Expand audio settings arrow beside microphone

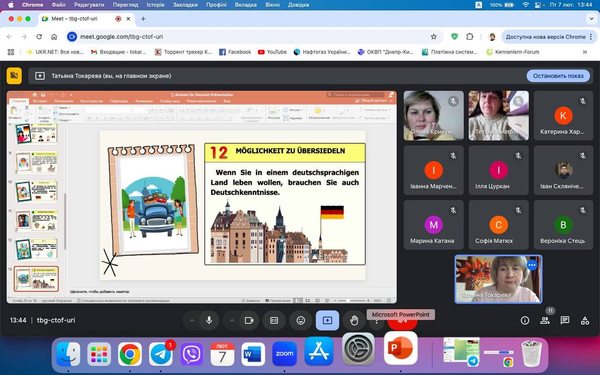click(x=192, y=320)
